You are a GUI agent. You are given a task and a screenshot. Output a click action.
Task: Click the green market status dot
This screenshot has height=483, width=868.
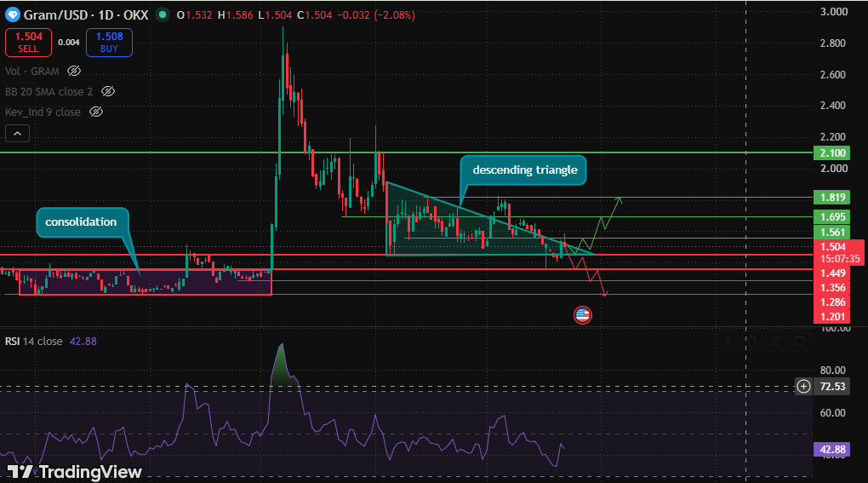point(163,15)
